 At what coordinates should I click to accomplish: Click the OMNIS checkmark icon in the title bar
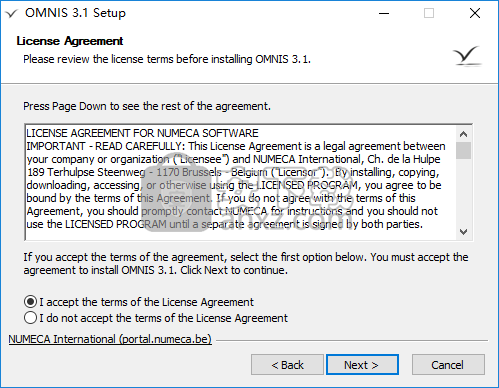pos(11,14)
